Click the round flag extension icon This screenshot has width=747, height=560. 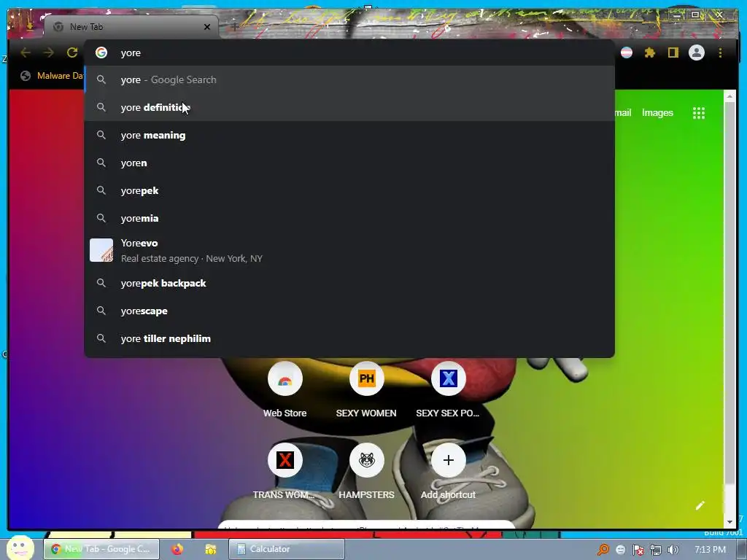pos(627,52)
